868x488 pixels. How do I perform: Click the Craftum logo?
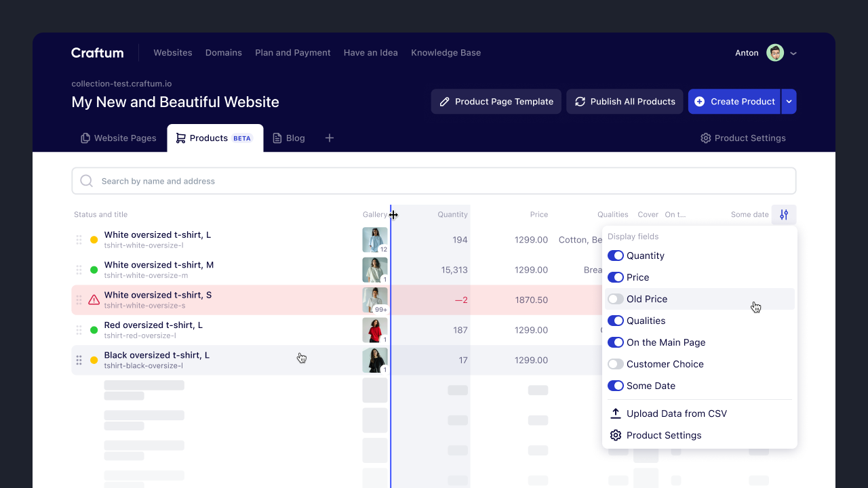point(97,53)
